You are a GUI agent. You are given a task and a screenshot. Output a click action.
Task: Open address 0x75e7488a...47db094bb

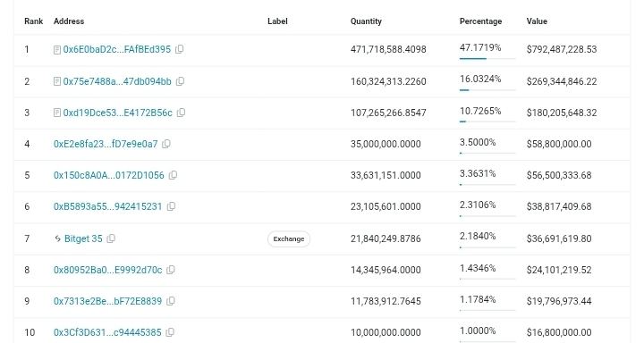[117, 81]
